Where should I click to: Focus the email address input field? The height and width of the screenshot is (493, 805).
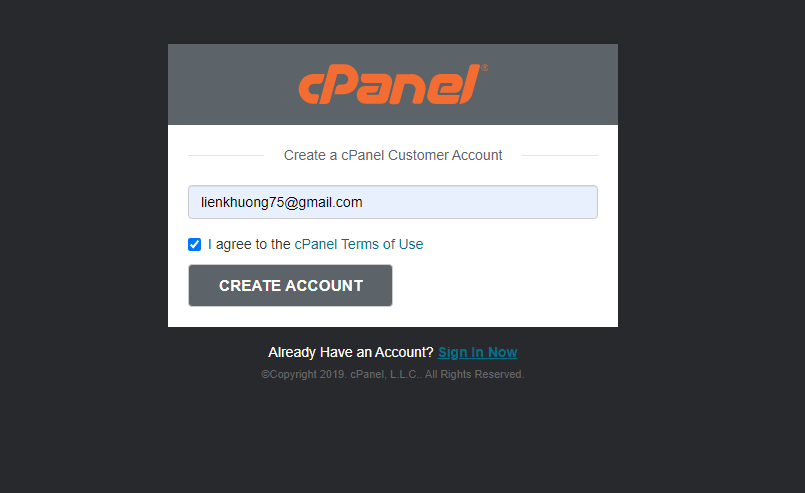tap(480, 202)
